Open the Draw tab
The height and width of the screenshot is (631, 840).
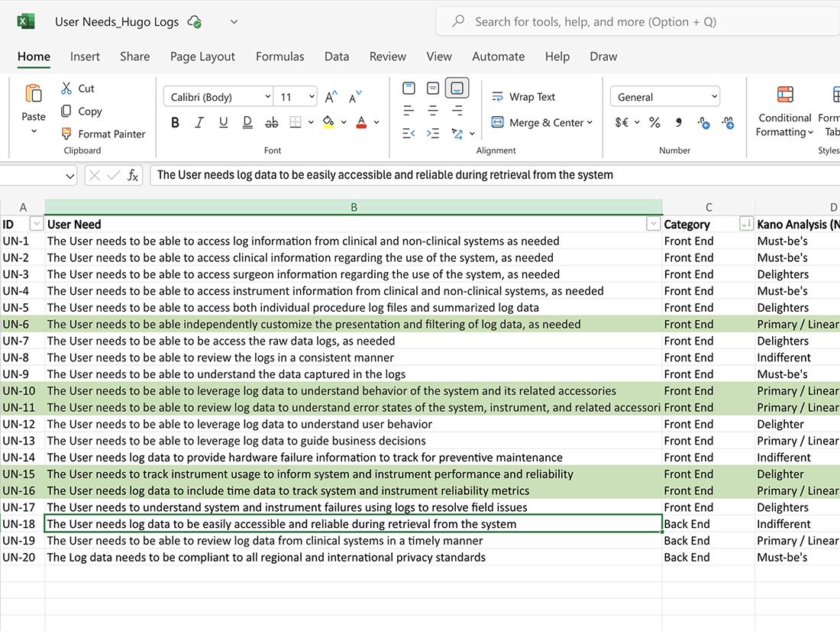[x=603, y=57]
